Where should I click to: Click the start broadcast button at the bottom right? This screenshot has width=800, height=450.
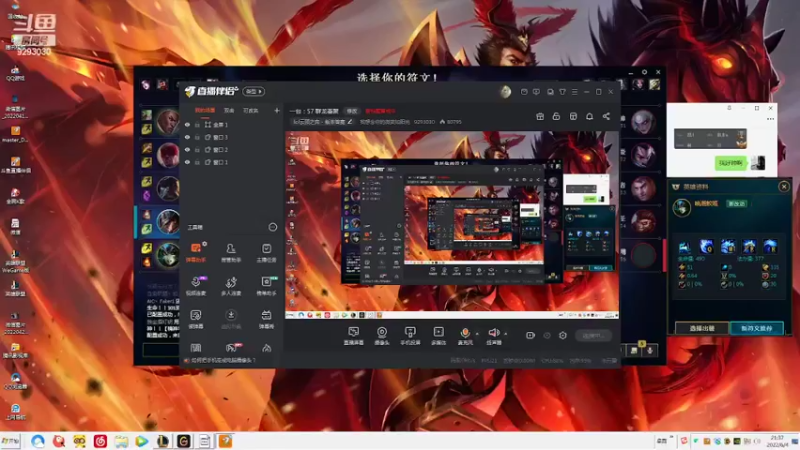tap(593, 335)
